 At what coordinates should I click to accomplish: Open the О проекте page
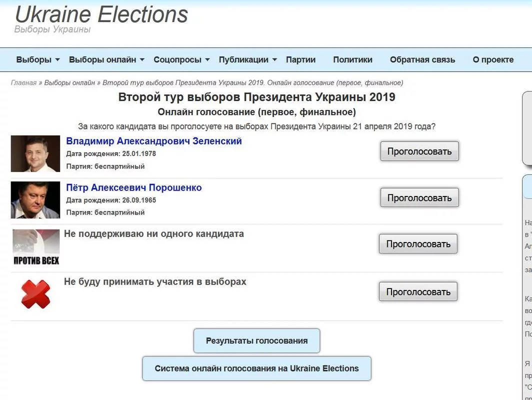tap(493, 60)
